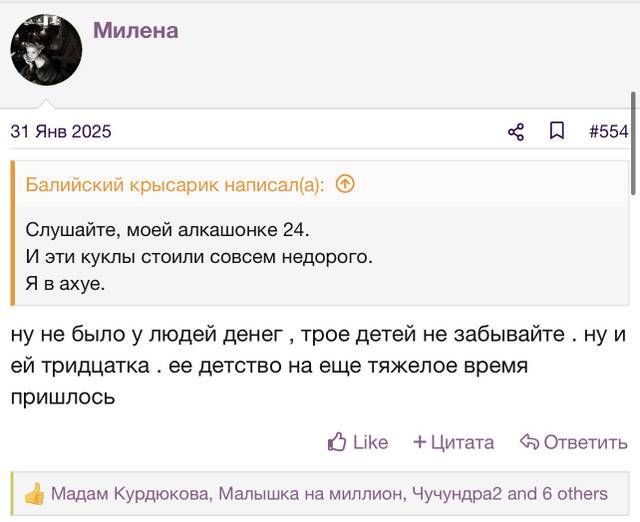Open Малышка на миллион's profile link
The image size is (640, 522).
coord(310,494)
